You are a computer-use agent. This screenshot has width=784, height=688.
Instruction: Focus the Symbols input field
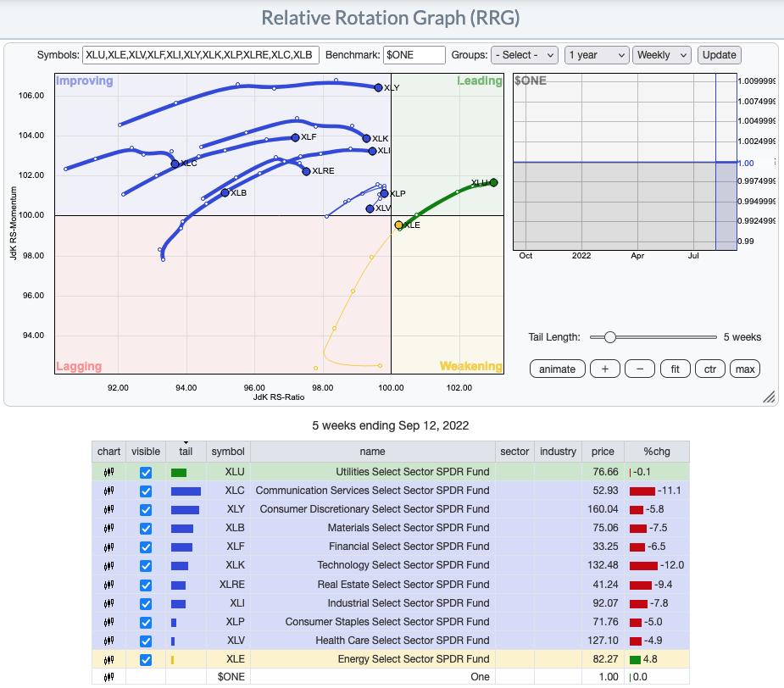click(x=201, y=55)
